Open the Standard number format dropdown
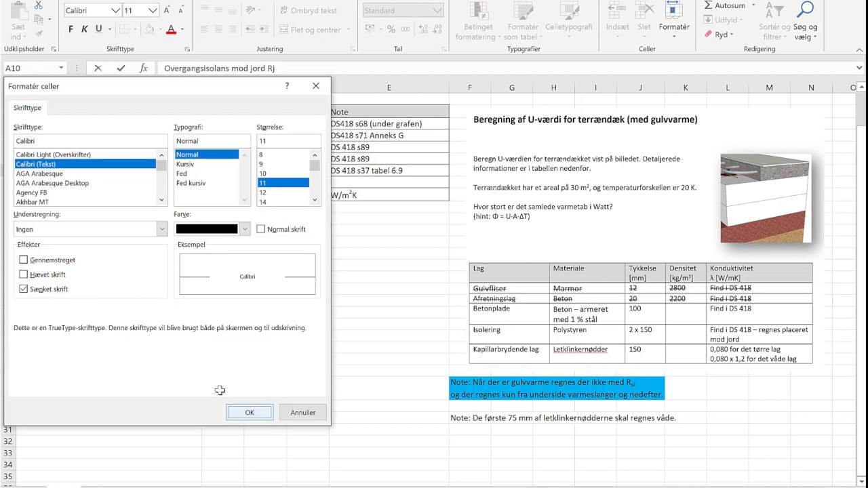The width and height of the screenshot is (868, 488). tap(437, 10)
